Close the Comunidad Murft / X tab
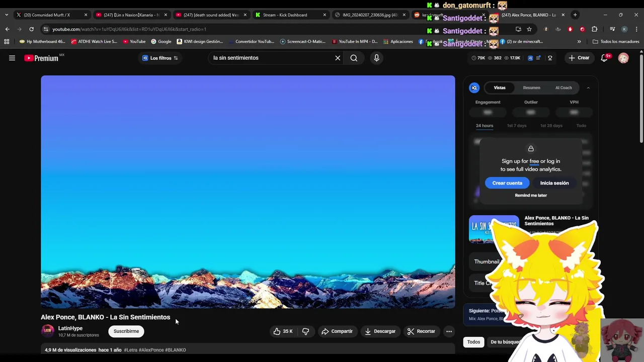This screenshot has width=644, height=362. pyautogui.click(x=86, y=15)
